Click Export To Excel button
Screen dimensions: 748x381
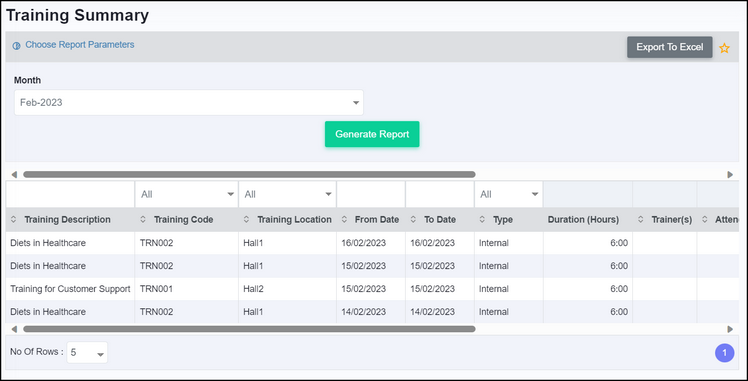pos(670,47)
